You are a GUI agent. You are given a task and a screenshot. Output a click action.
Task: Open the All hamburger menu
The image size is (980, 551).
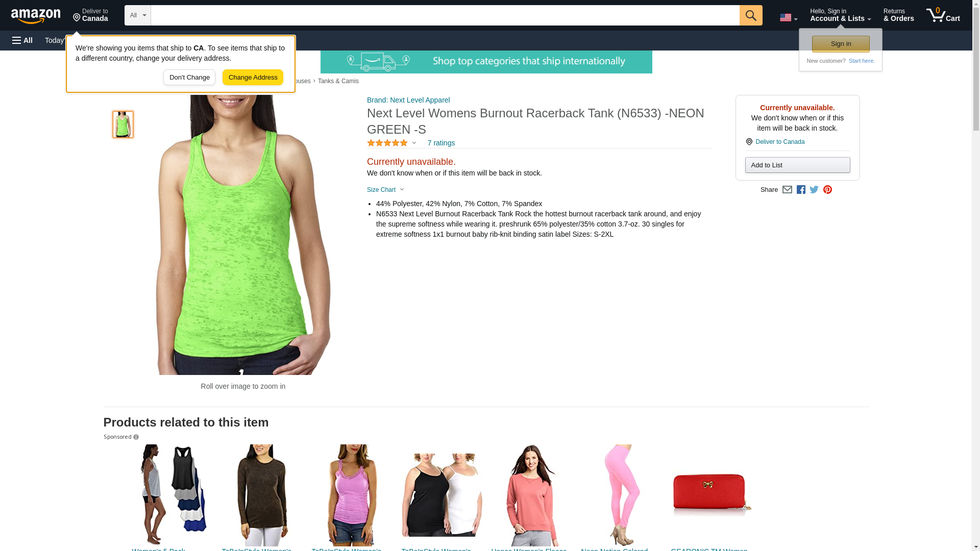(x=22, y=40)
